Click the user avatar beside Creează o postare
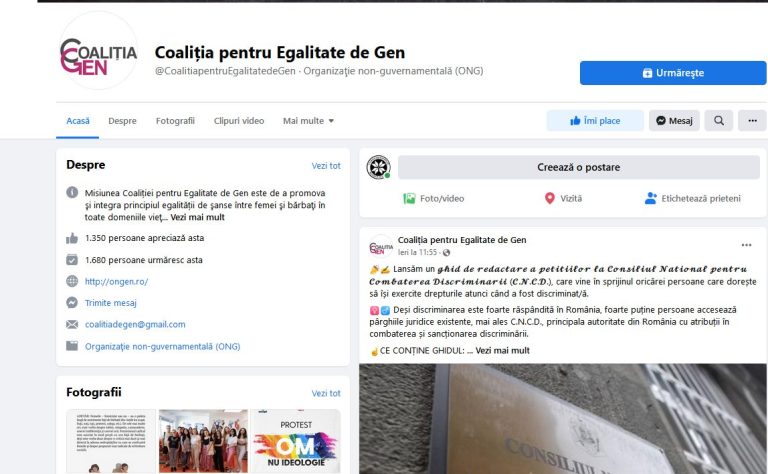This screenshot has width=768, height=474. click(x=379, y=167)
